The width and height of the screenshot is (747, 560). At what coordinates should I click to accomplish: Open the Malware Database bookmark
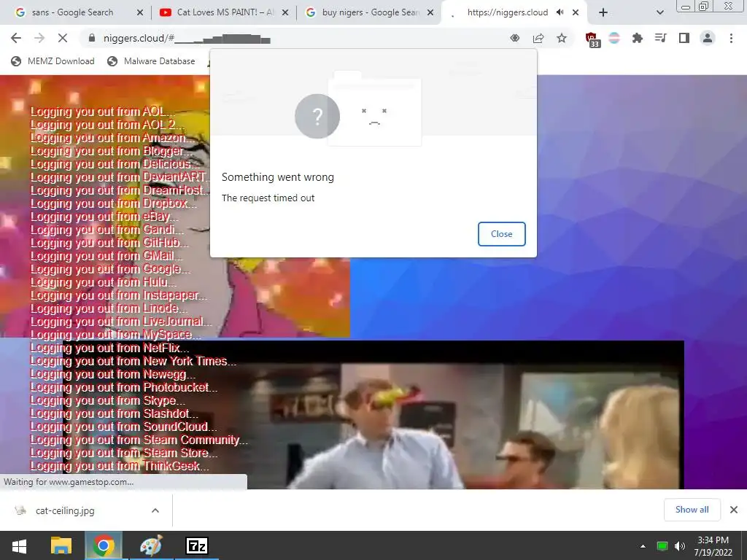pos(151,61)
